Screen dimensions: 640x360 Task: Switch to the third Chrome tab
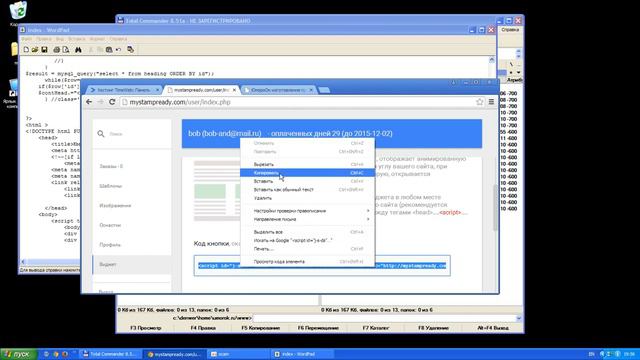(279, 90)
